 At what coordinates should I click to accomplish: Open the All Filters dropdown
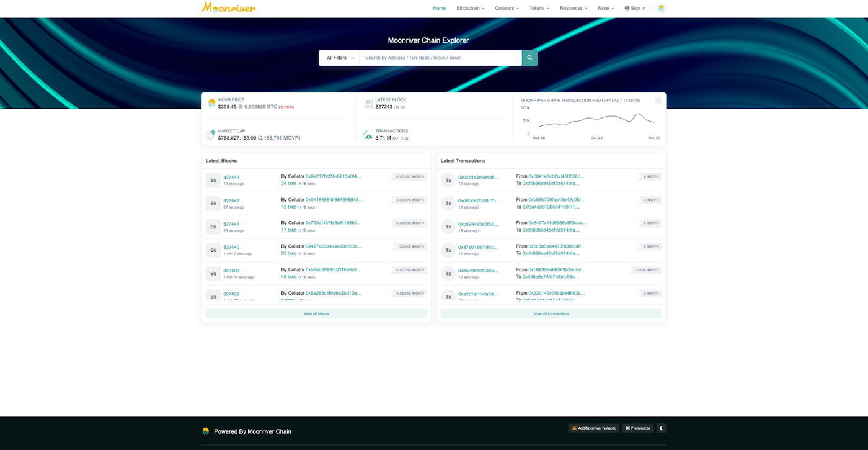[340, 58]
